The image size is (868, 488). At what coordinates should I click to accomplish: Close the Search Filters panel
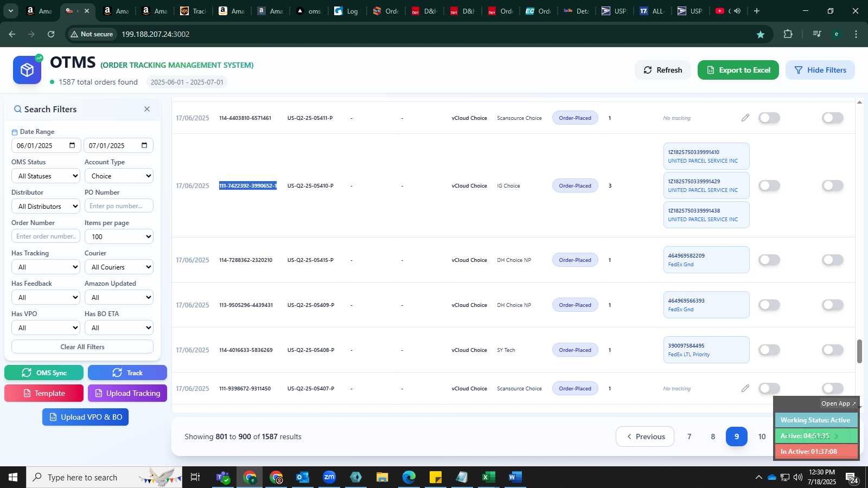pyautogui.click(x=147, y=109)
